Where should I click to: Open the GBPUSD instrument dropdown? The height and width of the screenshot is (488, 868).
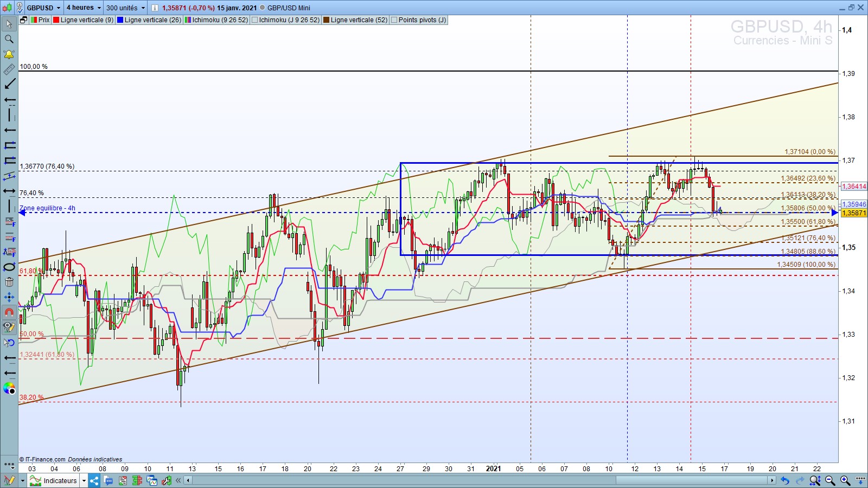coord(43,8)
